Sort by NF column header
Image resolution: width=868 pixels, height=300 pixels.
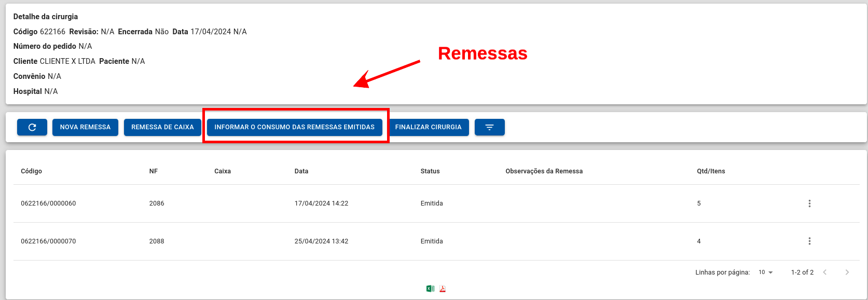coord(154,171)
